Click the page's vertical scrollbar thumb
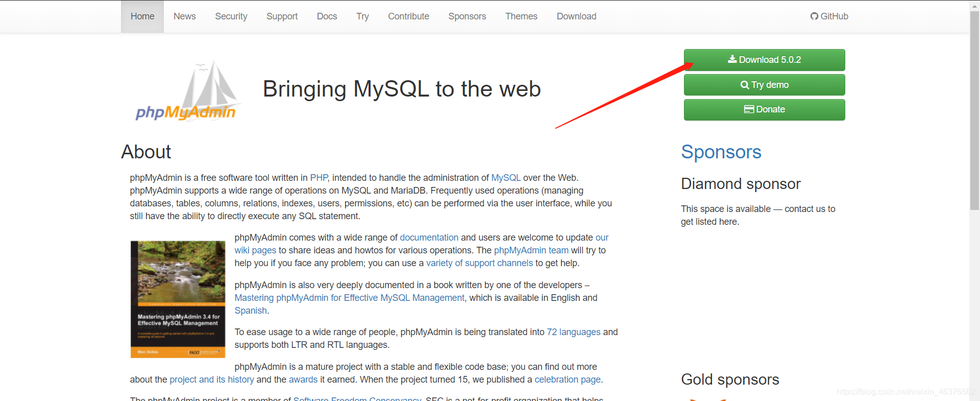This screenshot has width=980, height=401. [x=974, y=110]
